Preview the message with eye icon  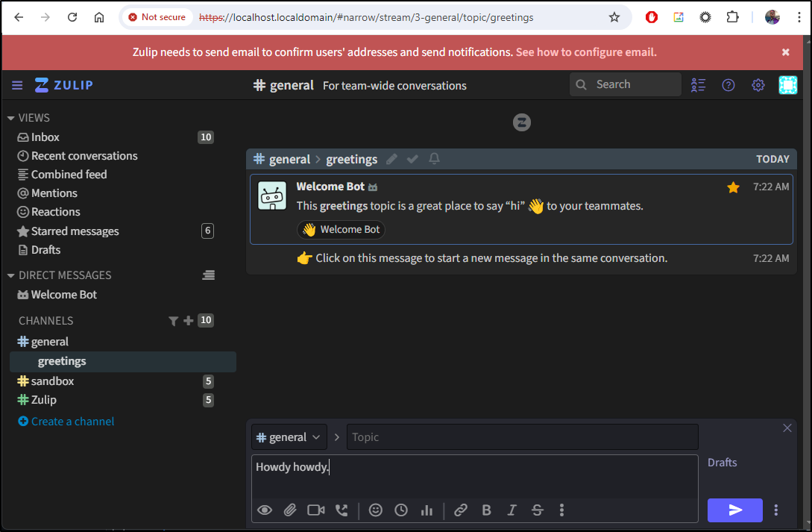[265, 510]
